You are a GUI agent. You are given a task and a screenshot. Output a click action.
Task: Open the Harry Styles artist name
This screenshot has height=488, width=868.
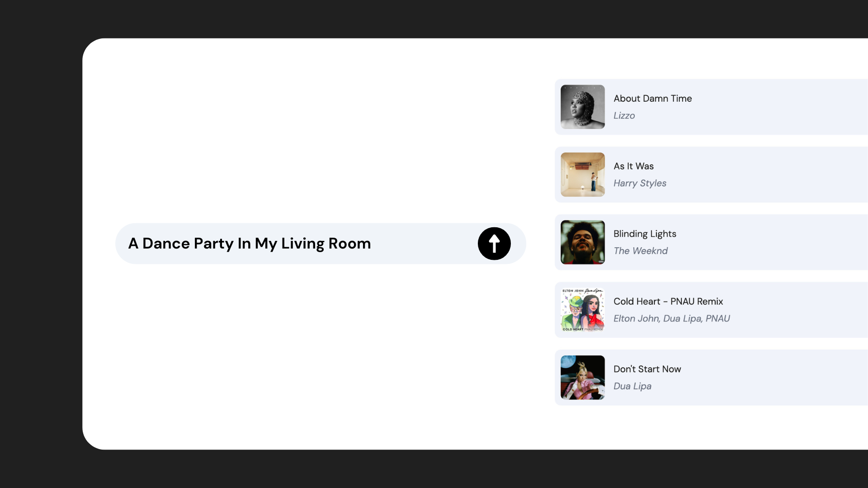[x=640, y=183]
